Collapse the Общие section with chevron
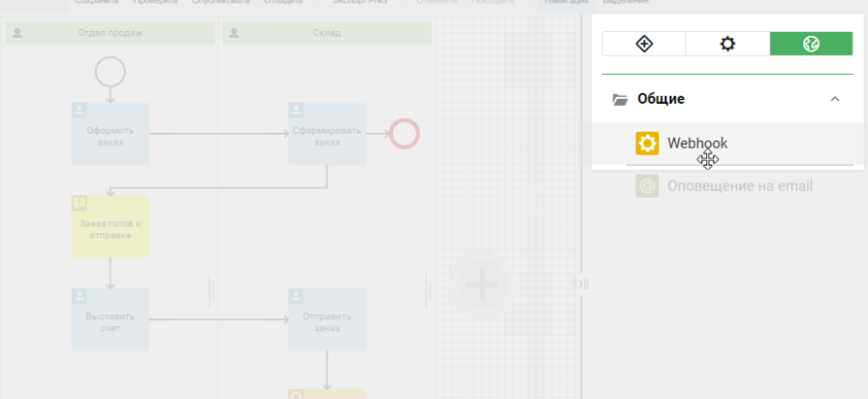The width and height of the screenshot is (868, 399). tap(835, 99)
